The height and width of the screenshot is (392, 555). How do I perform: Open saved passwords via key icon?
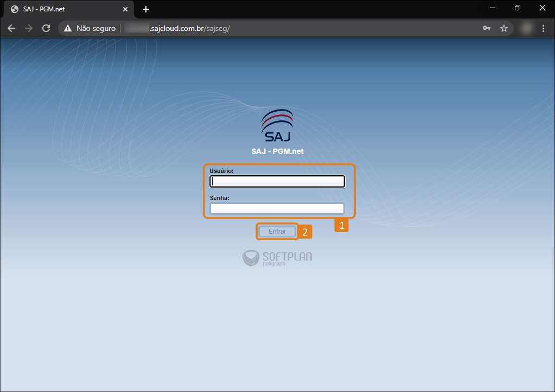[487, 28]
